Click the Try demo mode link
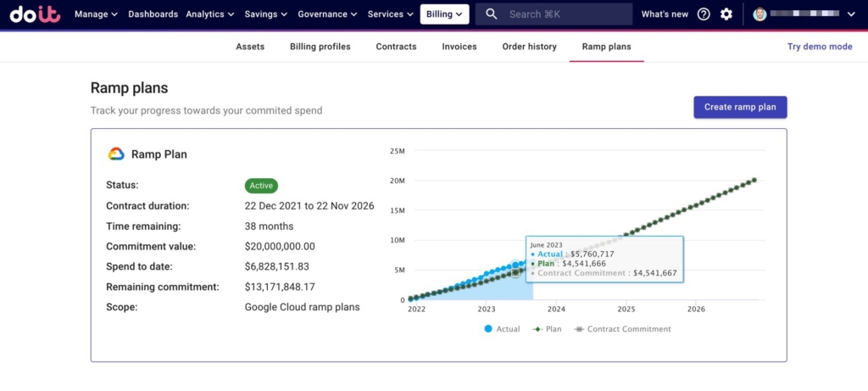The width and height of the screenshot is (868, 391). click(x=820, y=47)
